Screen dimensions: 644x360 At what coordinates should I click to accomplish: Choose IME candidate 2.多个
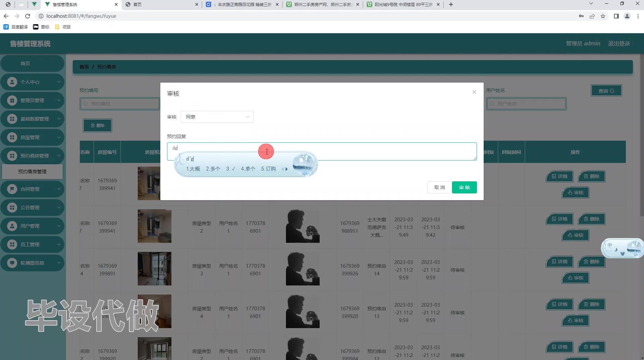[x=213, y=169]
